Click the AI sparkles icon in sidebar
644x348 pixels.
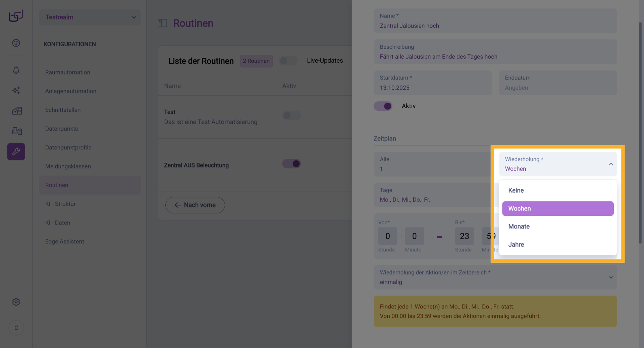16,90
